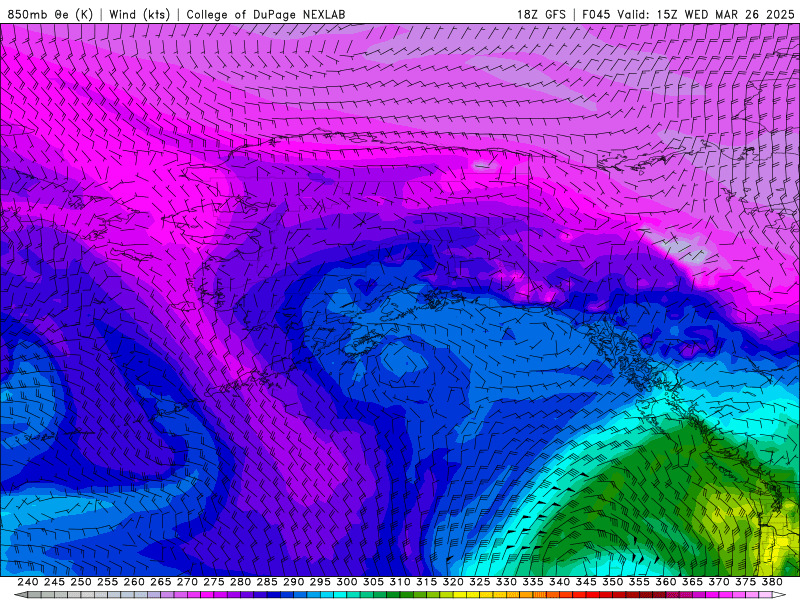The width and height of the screenshot is (800, 600).
Task: Click the 325 colorbar label
Action: click(x=479, y=582)
